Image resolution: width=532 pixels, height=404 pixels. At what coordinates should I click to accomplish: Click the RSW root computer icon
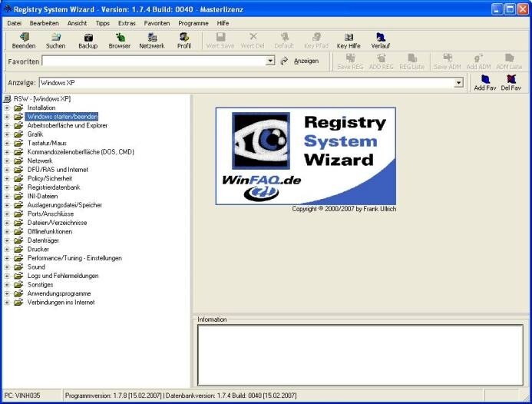[x=7, y=99]
